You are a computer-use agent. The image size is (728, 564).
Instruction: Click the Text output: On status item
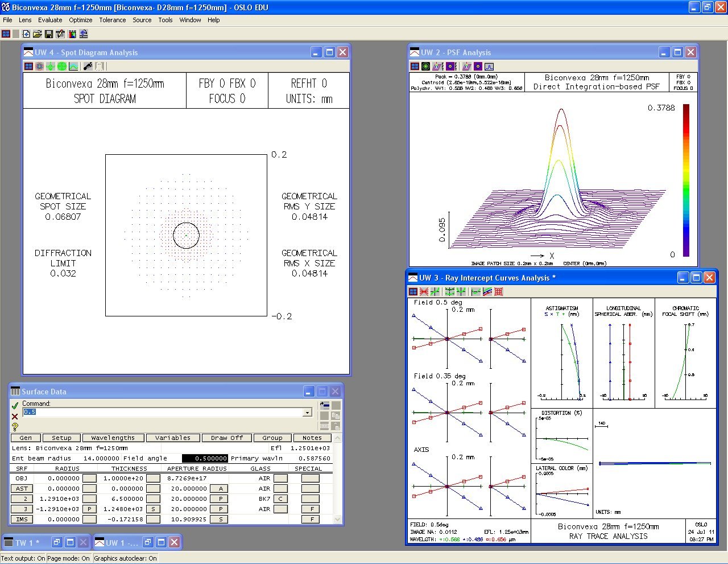click(x=23, y=558)
